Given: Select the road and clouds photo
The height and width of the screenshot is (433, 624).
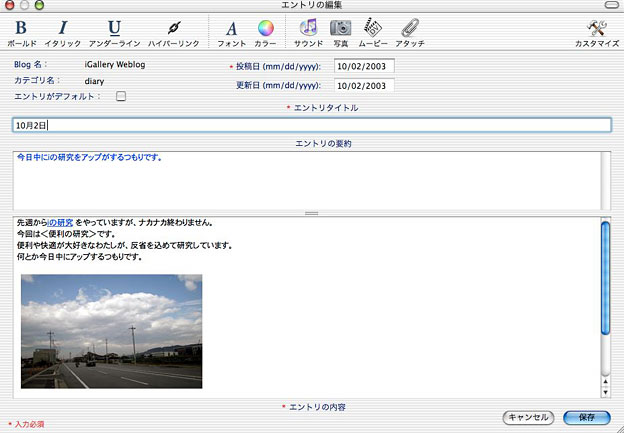Looking at the screenshot, I should 111,331.
